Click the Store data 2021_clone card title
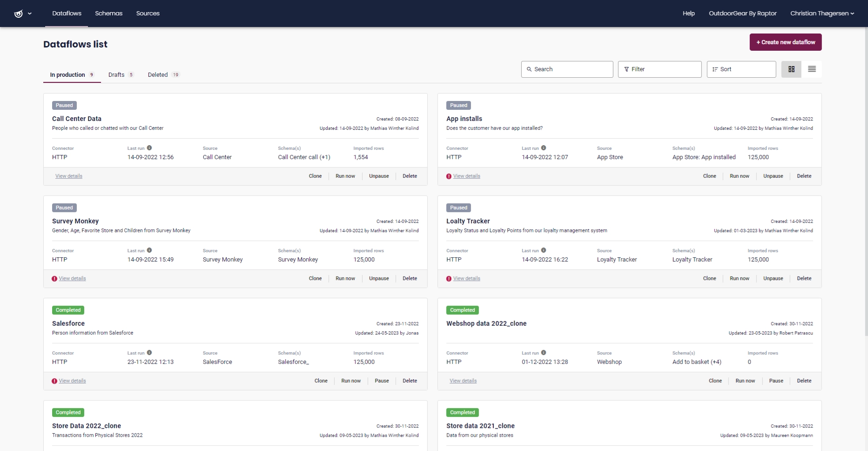Screen dimensions: 868x451 point(480,426)
